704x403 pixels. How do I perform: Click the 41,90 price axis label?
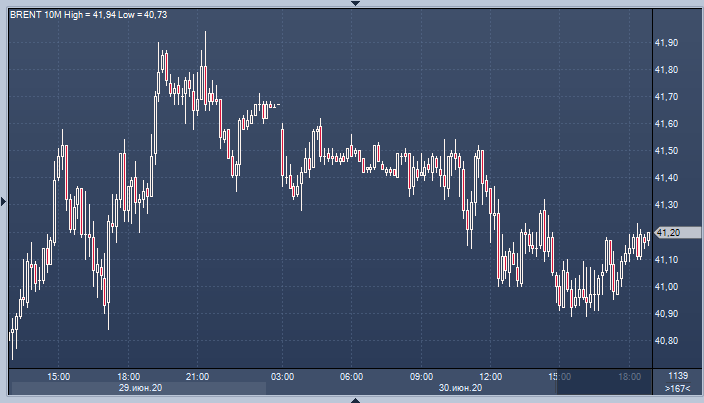point(666,43)
